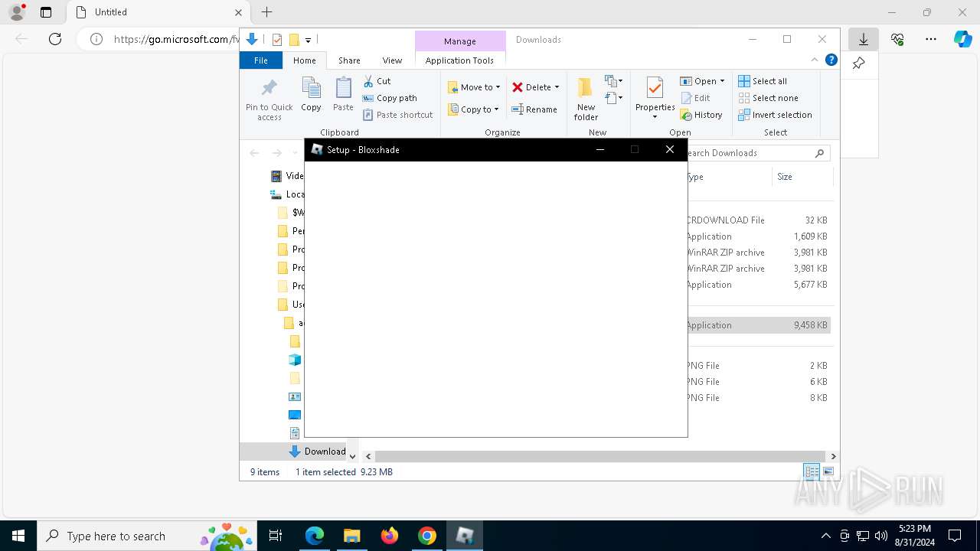This screenshot has height=551, width=980.
Task: Open Chrome from the taskbar
Action: (x=427, y=536)
